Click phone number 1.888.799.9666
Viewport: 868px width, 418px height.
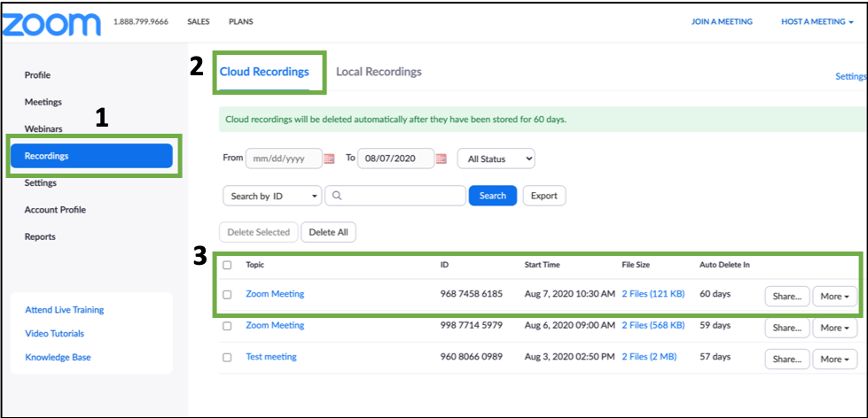tap(141, 21)
